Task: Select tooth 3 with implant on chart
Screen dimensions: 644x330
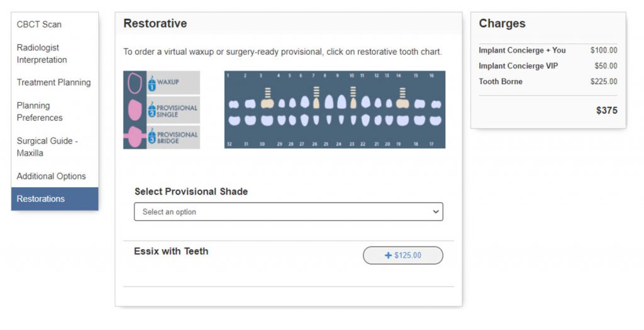Action: click(x=266, y=102)
